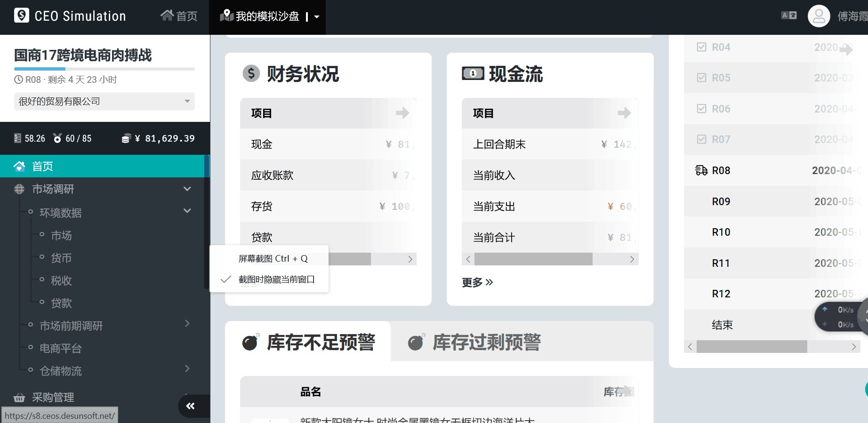This screenshot has height=423, width=868.
Task: Click the 更多 link under 现金流
Action: 477,282
